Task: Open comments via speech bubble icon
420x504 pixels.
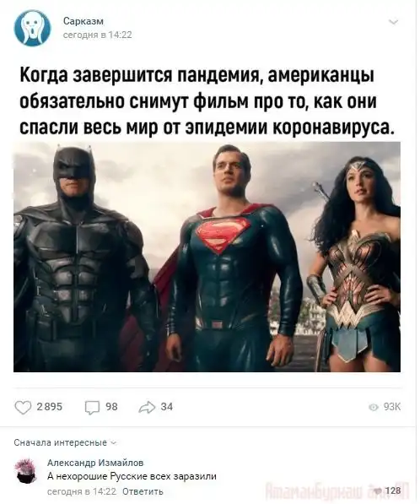Action: tap(92, 408)
